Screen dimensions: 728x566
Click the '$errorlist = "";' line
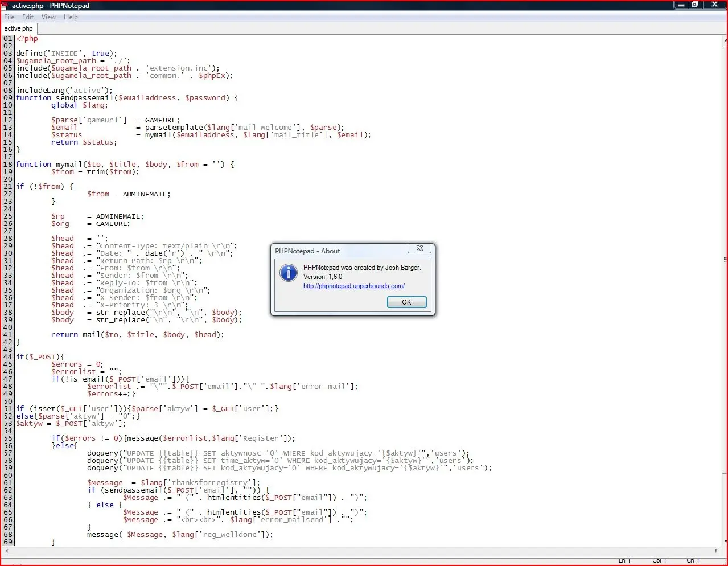87,372
